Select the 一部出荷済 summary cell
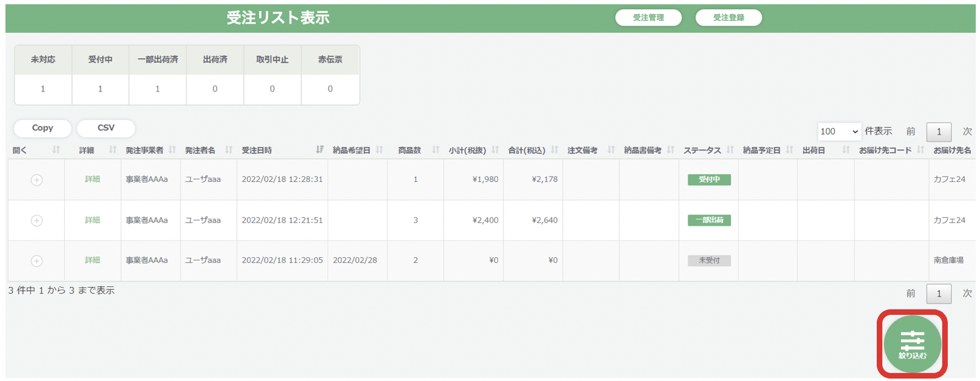This screenshot has height=381, width=980. (x=158, y=59)
